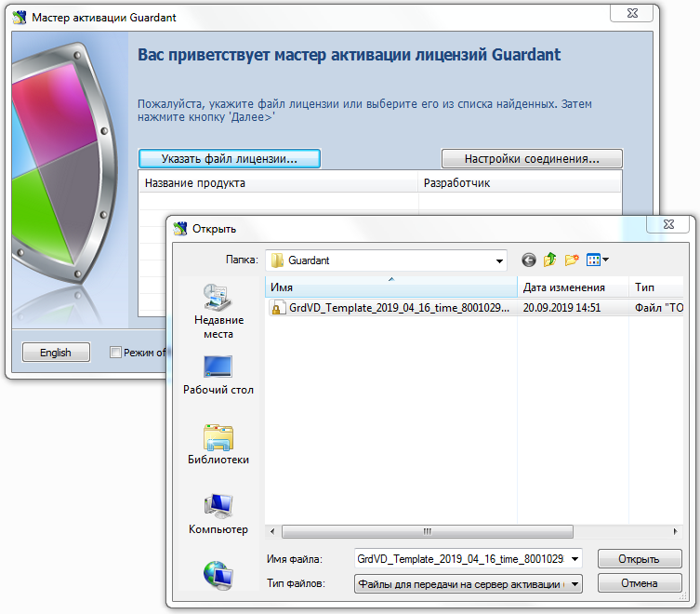Switch language with the English button
This screenshot has width=700, height=614.
tap(56, 353)
